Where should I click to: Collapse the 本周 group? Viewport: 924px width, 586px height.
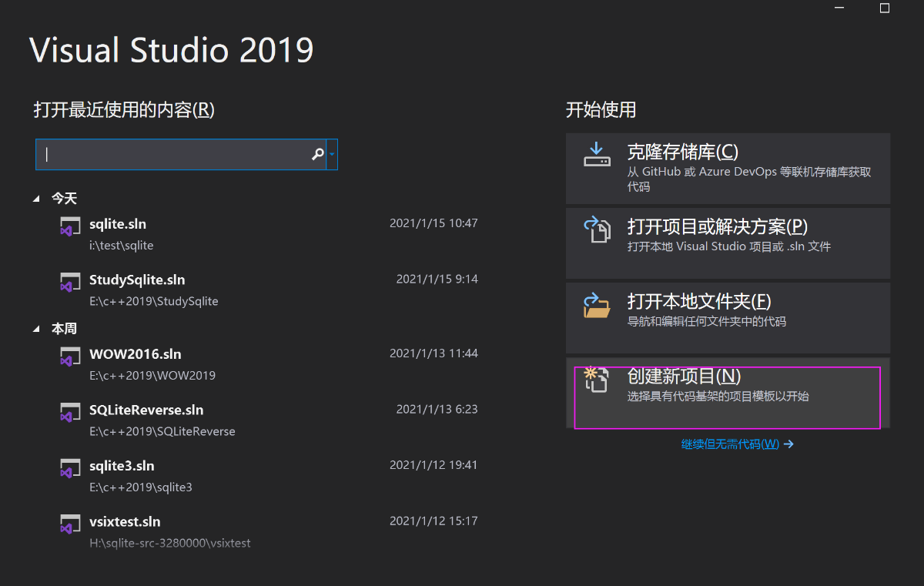tap(36, 329)
